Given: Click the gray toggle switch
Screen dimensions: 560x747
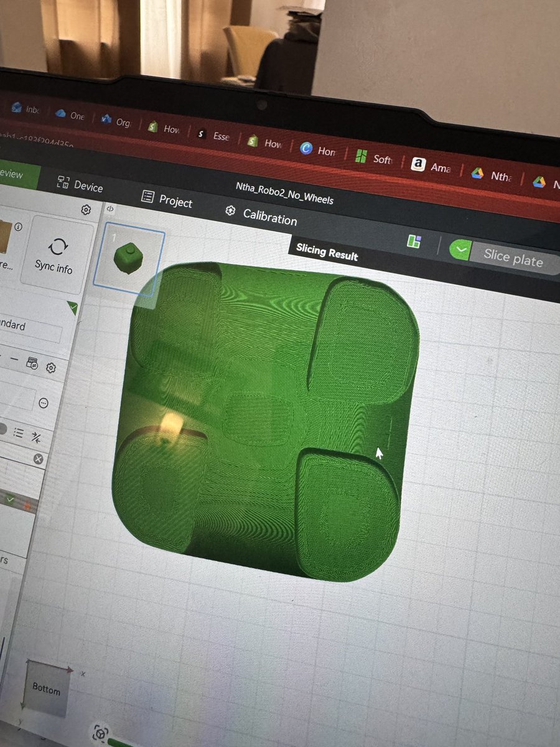Looking at the screenshot, I should pos(3,430).
